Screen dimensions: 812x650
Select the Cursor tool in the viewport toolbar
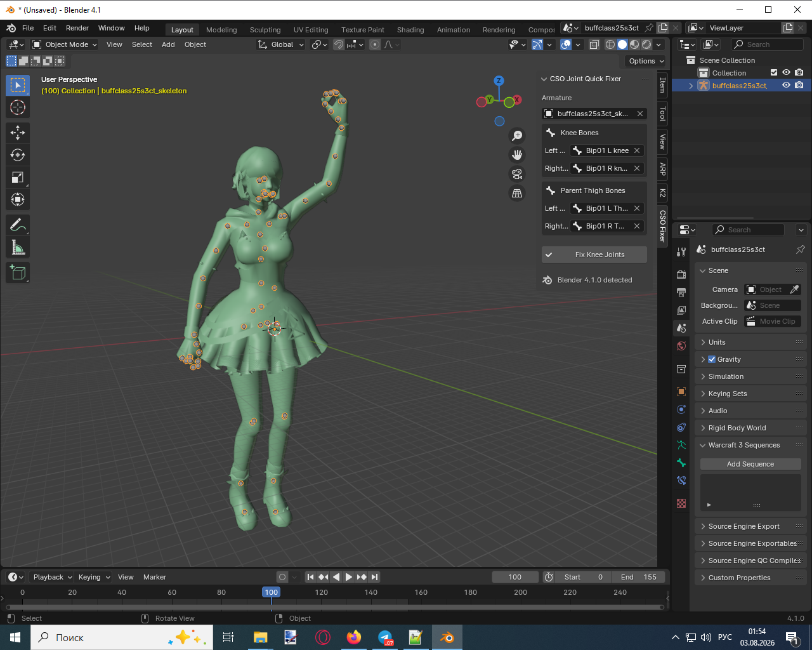click(x=18, y=107)
